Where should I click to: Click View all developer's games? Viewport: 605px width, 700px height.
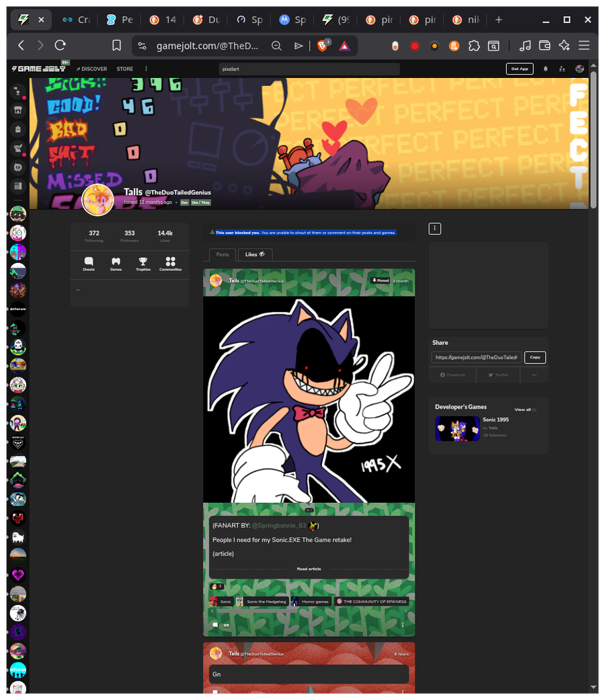525,410
